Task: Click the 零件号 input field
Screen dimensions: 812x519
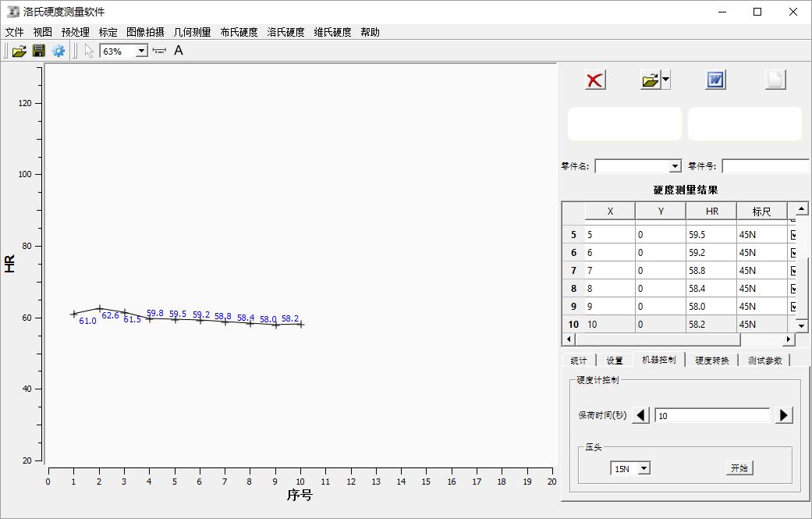Action: (x=765, y=166)
